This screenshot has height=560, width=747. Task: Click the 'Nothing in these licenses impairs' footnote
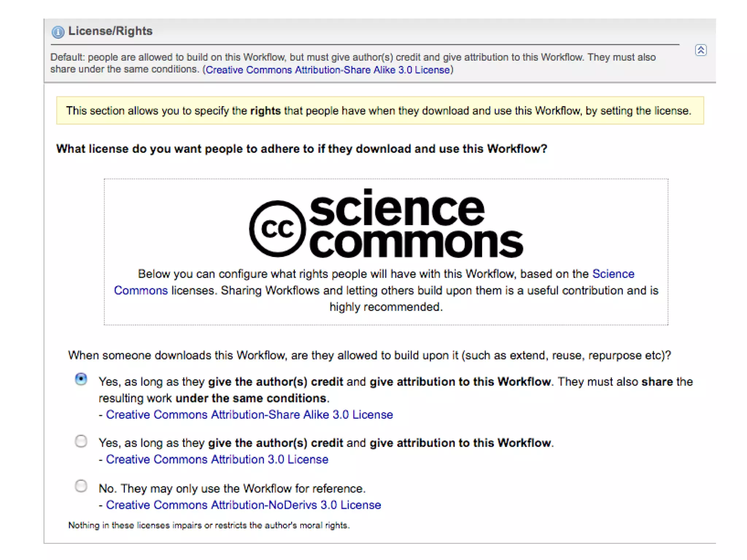209,525
